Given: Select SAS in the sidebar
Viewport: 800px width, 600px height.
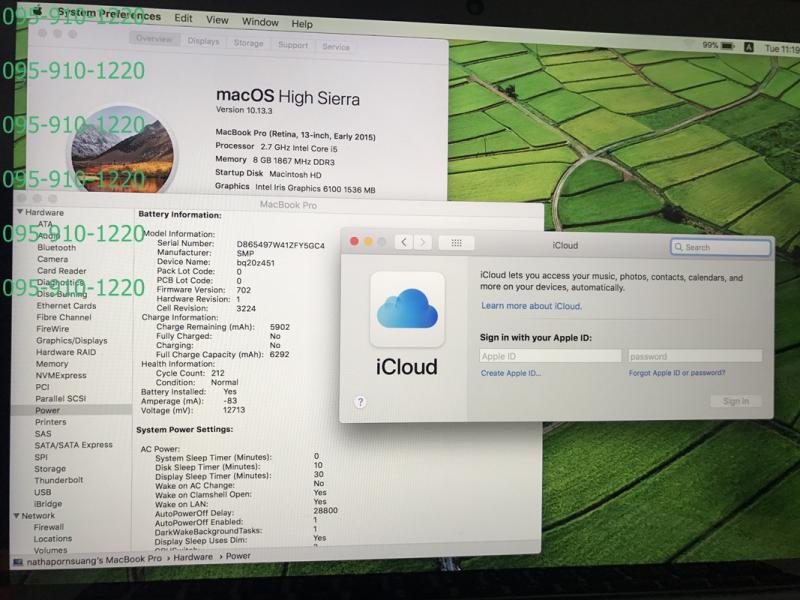Looking at the screenshot, I should coord(43,434).
